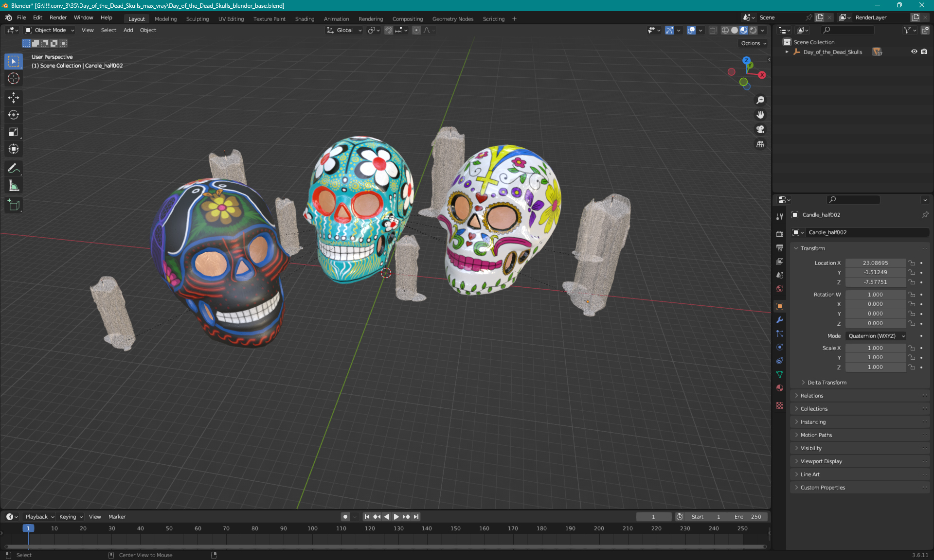
Task: Open the Render menu
Action: (x=58, y=17)
